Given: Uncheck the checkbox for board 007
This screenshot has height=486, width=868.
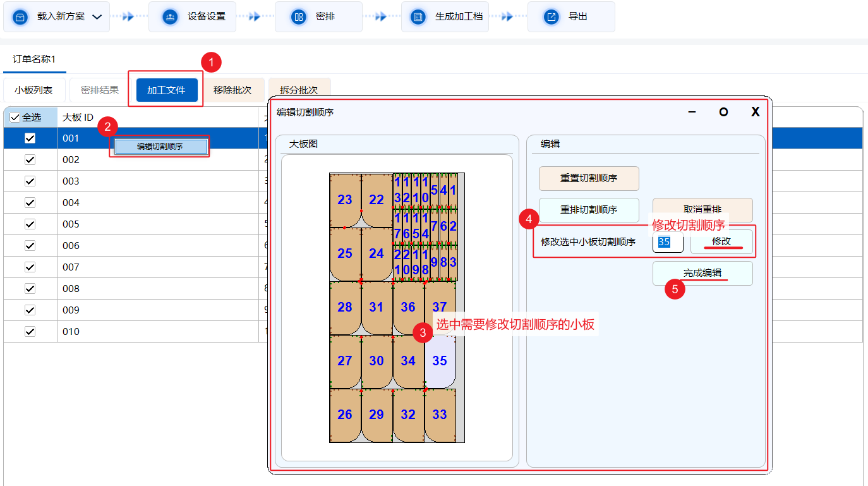Looking at the screenshot, I should [x=30, y=267].
